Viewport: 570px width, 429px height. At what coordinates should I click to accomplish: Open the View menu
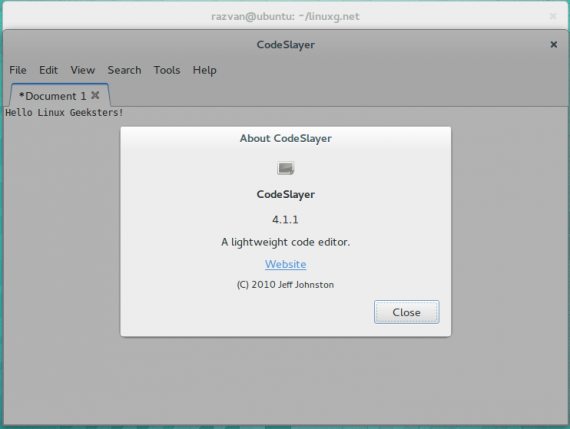pyautogui.click(x=83, y=70)
